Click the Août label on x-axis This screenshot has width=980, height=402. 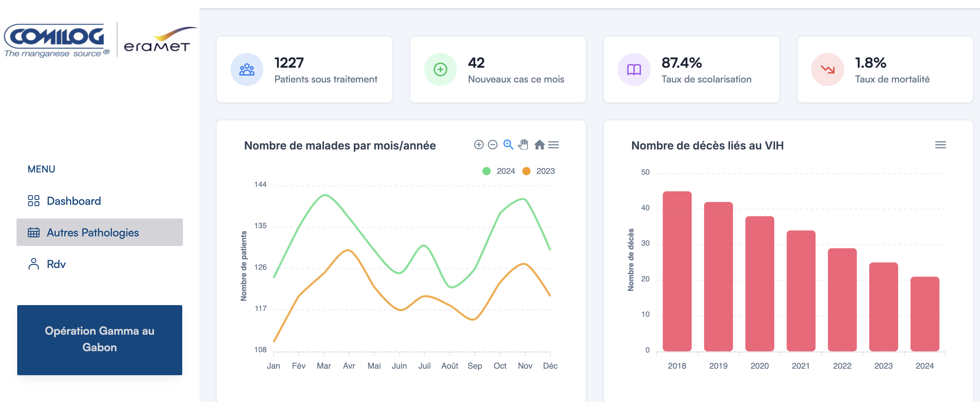pyautogui.click(x=449, y=366)
